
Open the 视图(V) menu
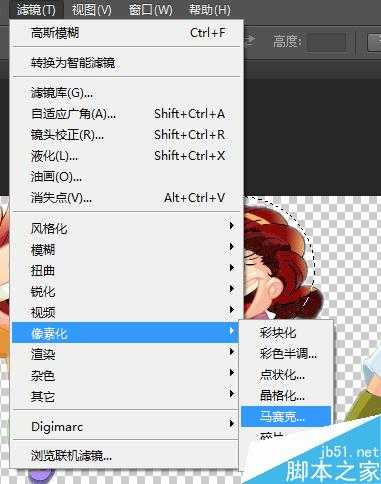tap(92, 10)
